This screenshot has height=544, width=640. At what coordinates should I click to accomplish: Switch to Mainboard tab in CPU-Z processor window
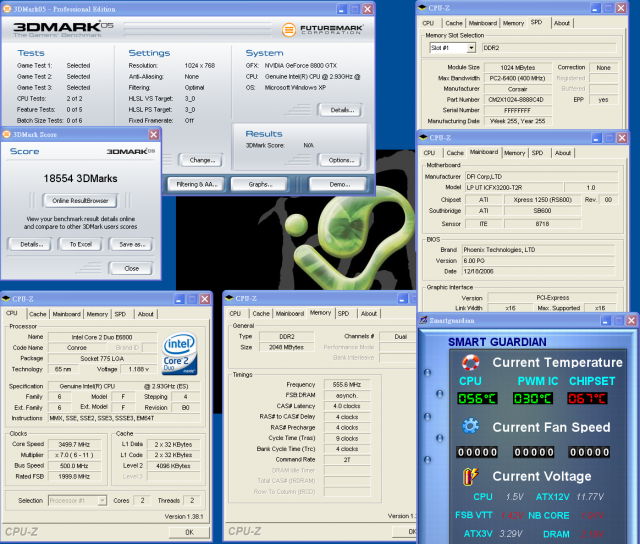click(x=67, y=314)
